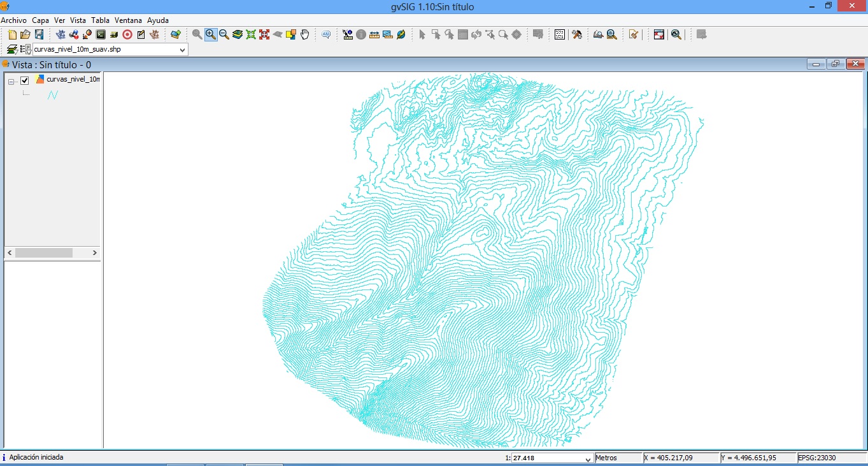Select the Zoom in tool

(x=211, y=34)
